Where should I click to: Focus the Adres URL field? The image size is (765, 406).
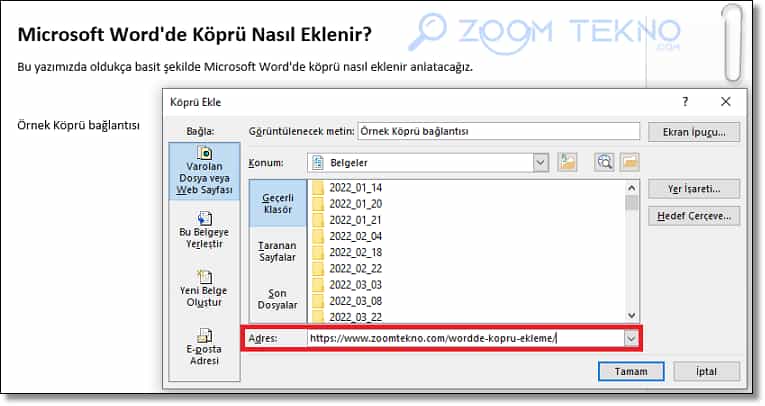coord(465,338)
